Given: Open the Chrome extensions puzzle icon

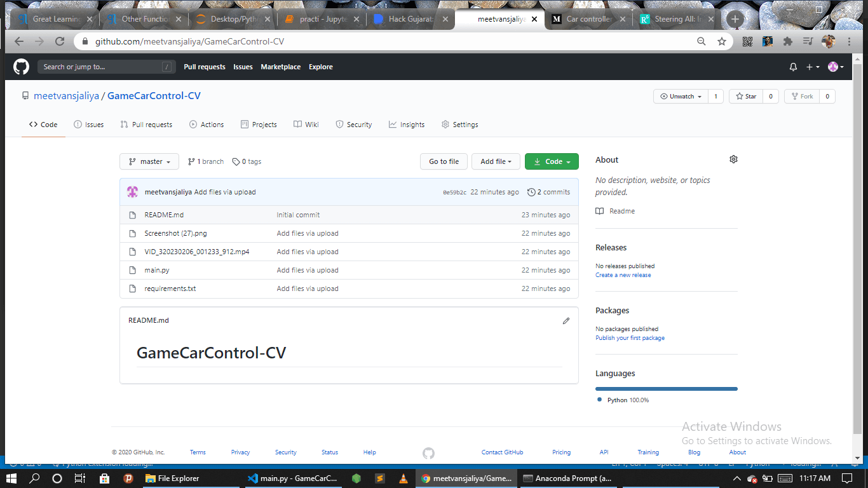Looking at the screenshot, I should [788, 41].
